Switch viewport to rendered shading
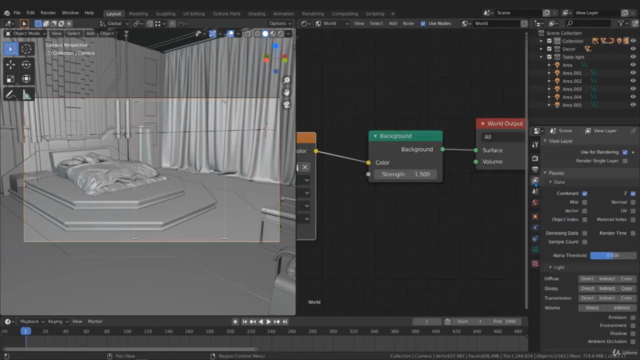This screenshot has width=640, height=360. (x=280, y=33)
